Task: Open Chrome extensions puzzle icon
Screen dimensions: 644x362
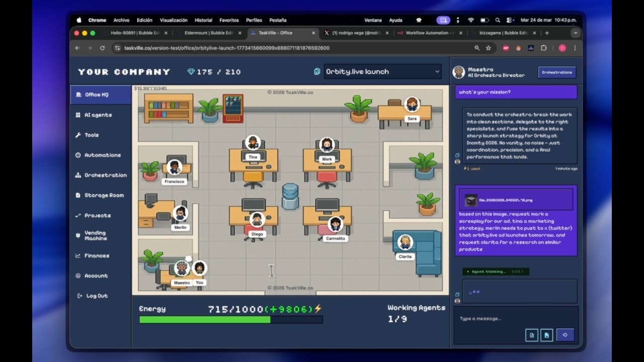Action: [543, 48]
